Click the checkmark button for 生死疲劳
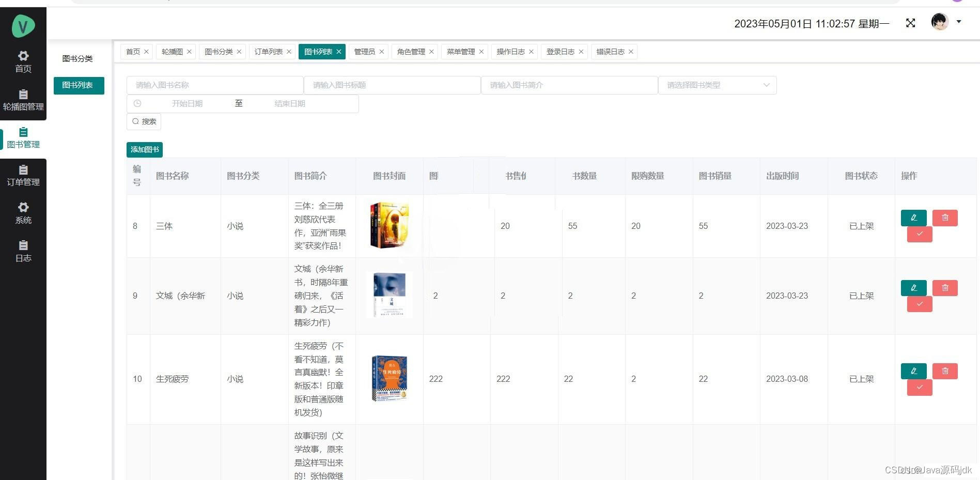Screen dimensions: 980x480 tap(920, 388)
